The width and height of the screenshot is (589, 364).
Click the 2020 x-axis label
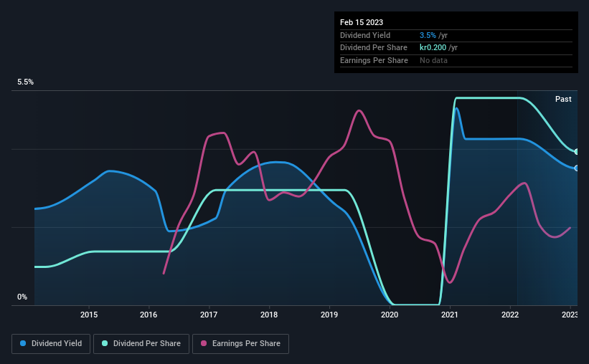[x=390, y=315]
